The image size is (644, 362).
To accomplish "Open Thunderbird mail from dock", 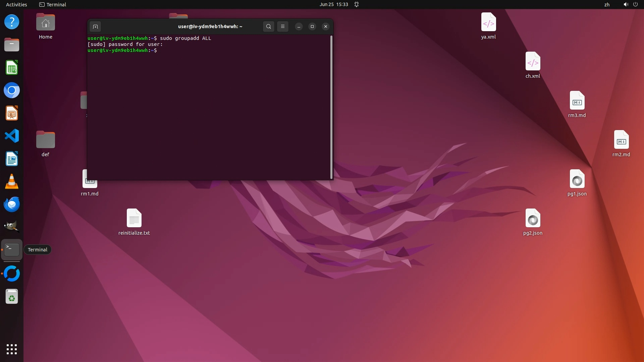I will click(x=12, y=204).
